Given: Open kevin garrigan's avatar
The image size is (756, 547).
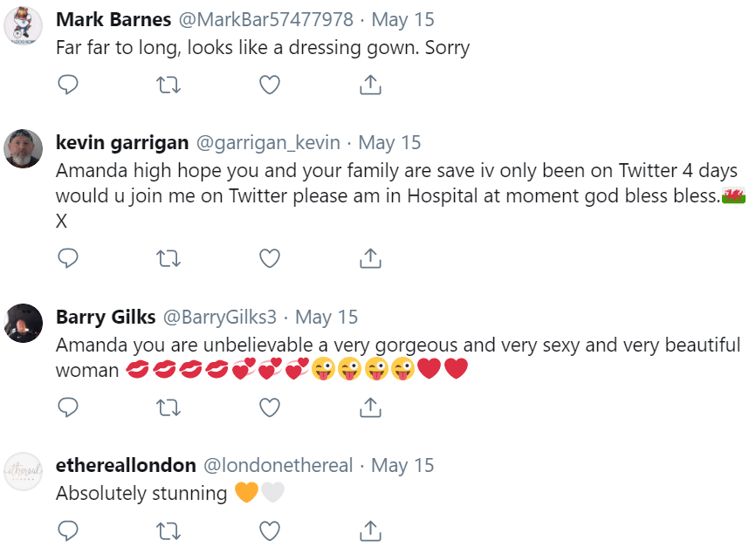Looking at the screenshot, I should (x=24, y=148).
